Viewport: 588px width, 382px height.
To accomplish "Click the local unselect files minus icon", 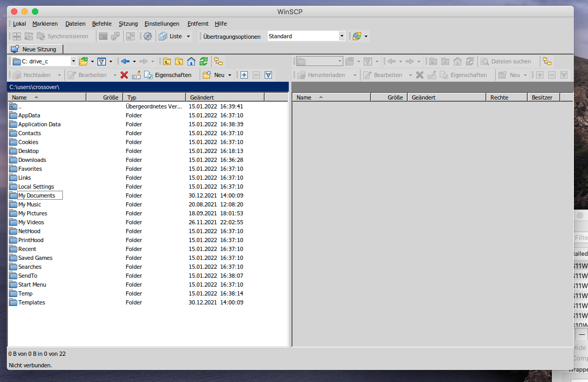I will click(x=256, y=75).
